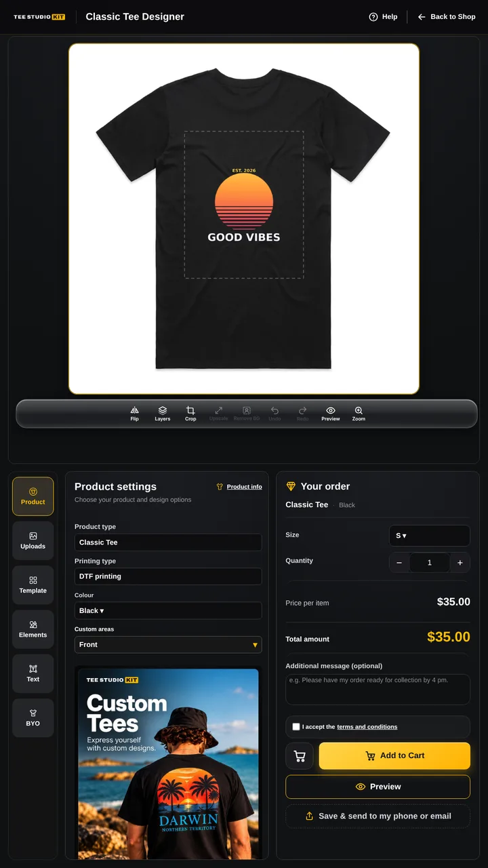This screenshot has height=868, width=488.
Task: Open the Layers tool
Action: 163,414
